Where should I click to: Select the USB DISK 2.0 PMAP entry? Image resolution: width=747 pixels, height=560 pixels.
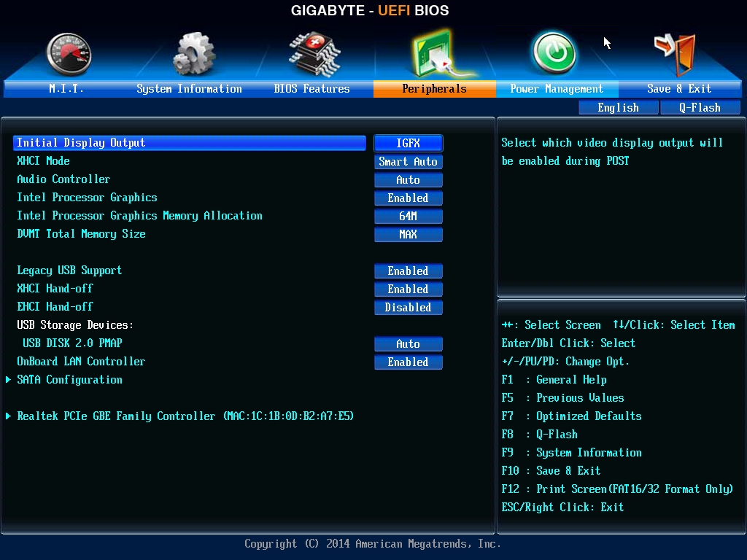point(72,343)
